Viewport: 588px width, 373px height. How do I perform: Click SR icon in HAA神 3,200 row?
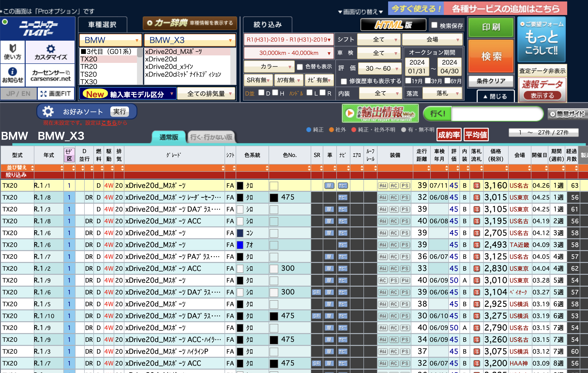pos(317,363)
